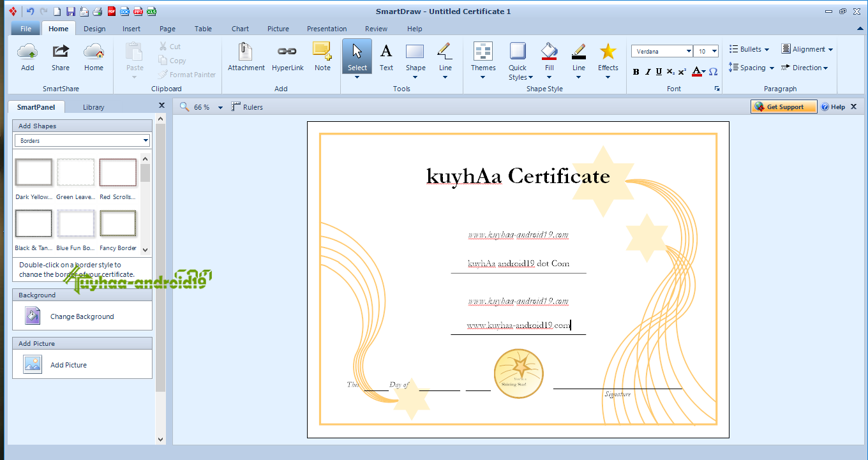Click the Add Picture button
Viewport: 868px width, 460px height.
[x=82, y=364]
